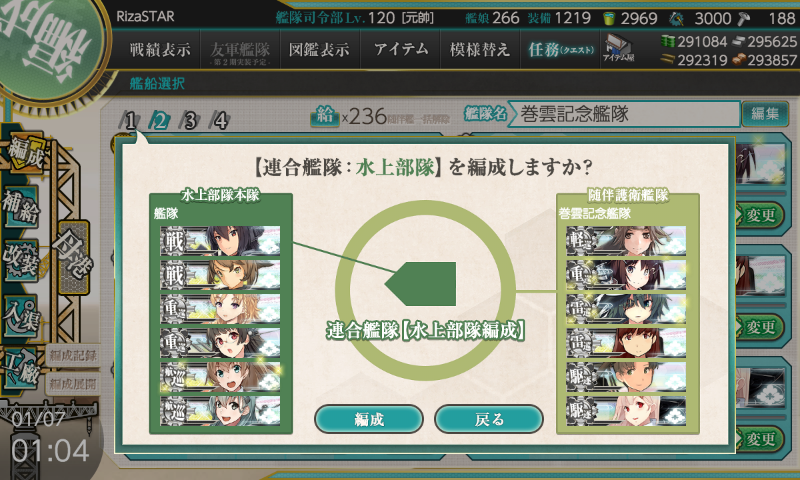Image resolution: width=800 pixels, height=480 pixels.
Task: Open the 編成記録 formation record button
Action: (73, 356)
